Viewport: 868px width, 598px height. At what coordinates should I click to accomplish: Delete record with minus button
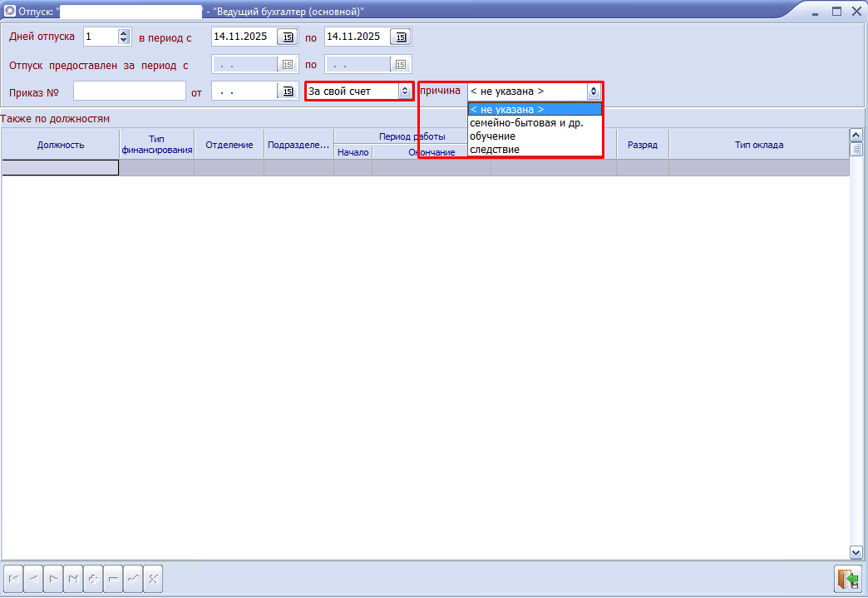pyautogui.click(x=113, y=578)
